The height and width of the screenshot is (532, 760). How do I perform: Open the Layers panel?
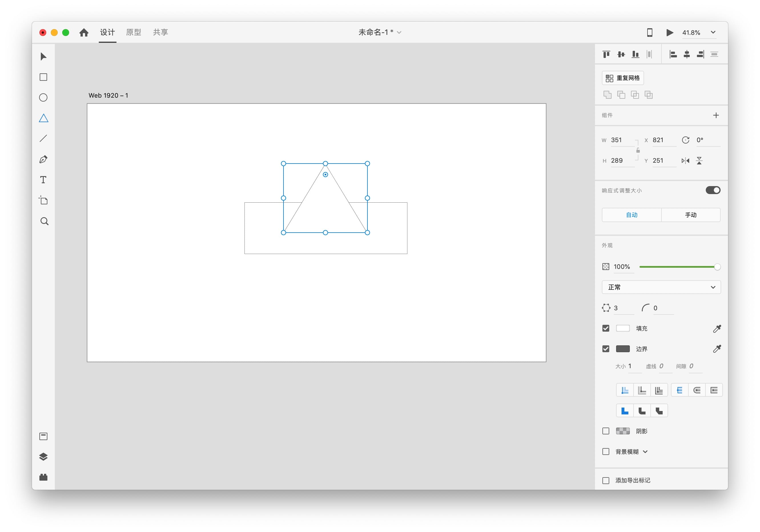coord(43,457)
